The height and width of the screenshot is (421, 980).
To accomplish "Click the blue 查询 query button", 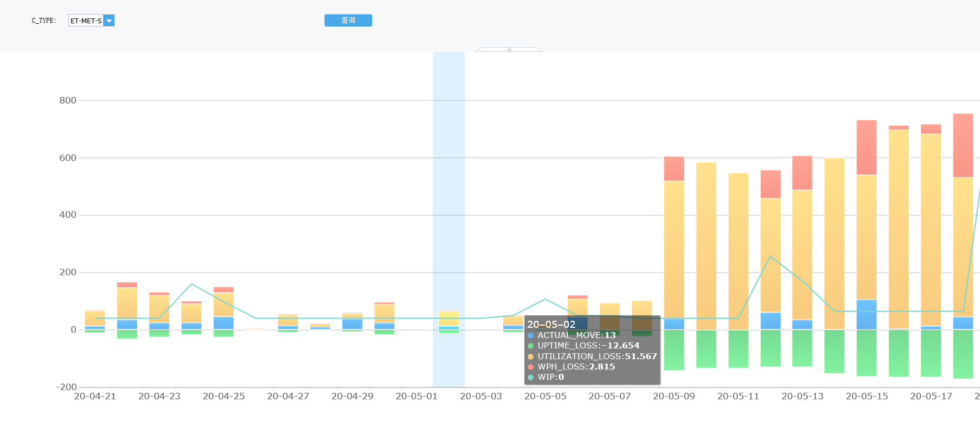I will (x=348, y=20).
